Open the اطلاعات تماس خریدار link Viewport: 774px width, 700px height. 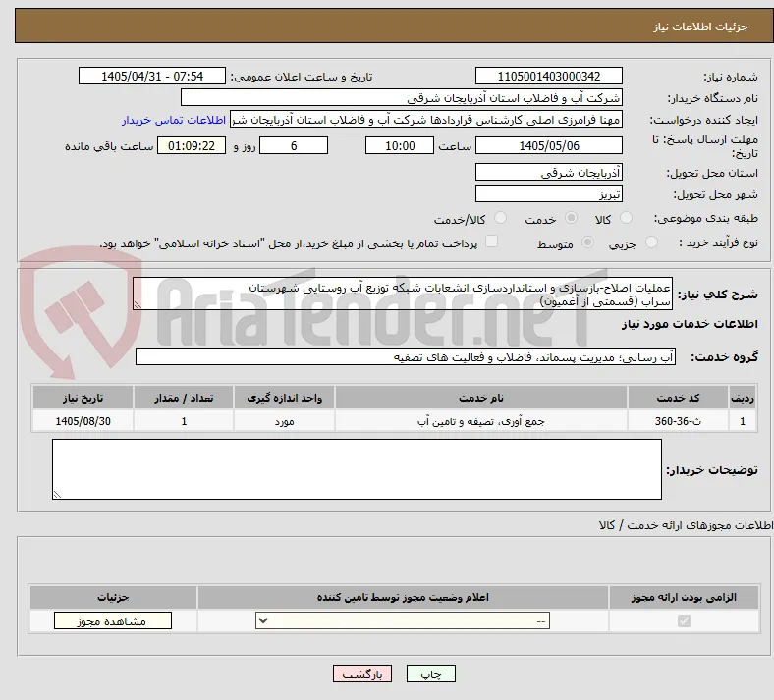(x=174, y=120)
